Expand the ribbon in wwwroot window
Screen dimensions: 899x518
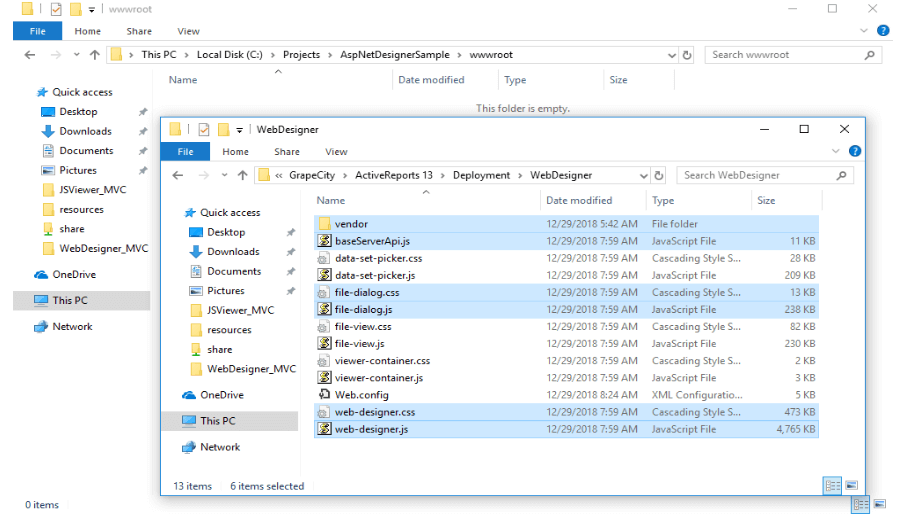pos(863,31)
